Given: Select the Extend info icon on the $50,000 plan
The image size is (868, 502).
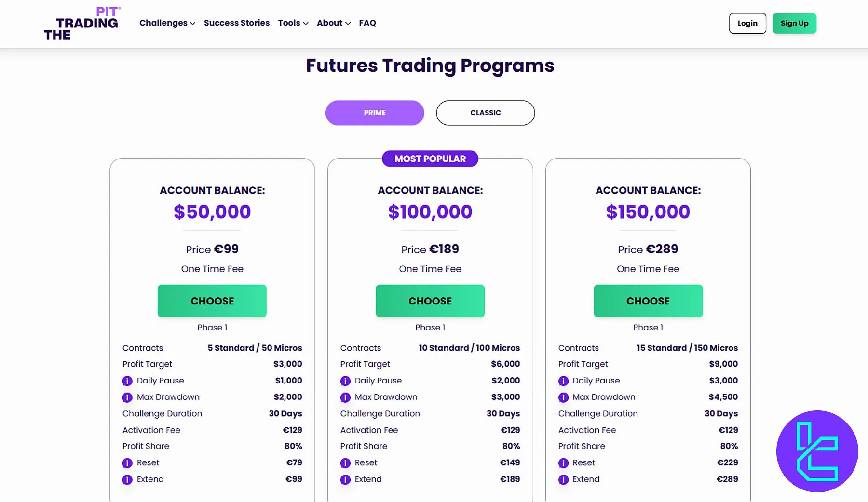Looking at the screenshot, I should (x=127, y=479).
